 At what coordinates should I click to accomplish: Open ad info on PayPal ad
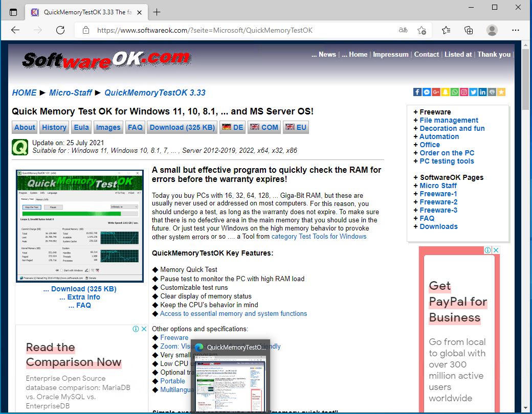point(487,250)
